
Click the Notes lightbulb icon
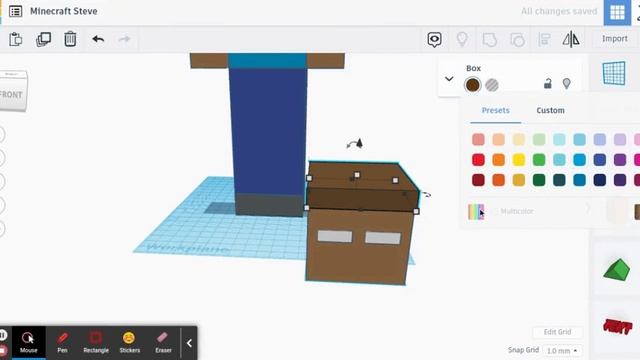click(x=462, y=40)
